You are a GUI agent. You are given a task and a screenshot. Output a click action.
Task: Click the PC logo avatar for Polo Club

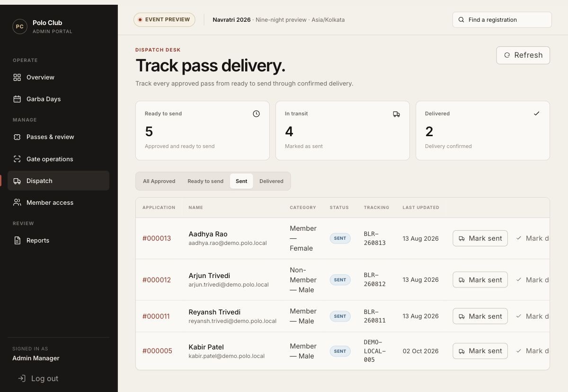tap(20, 26)
